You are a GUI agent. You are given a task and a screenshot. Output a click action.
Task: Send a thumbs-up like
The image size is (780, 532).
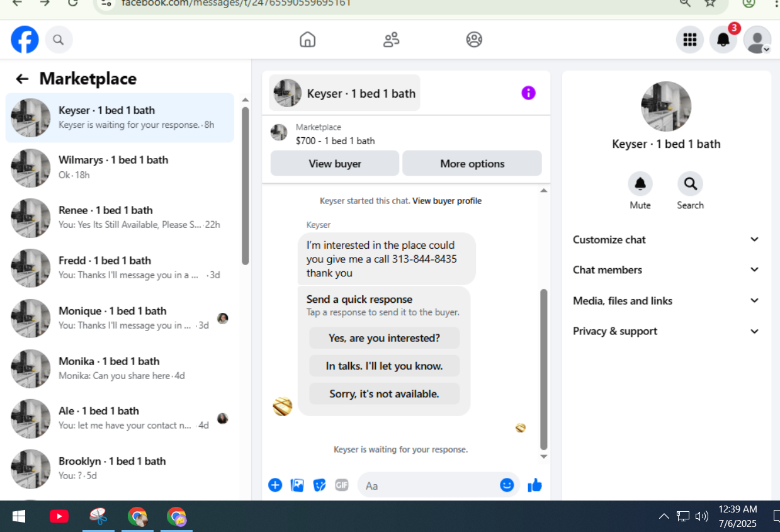coord(534,485)
